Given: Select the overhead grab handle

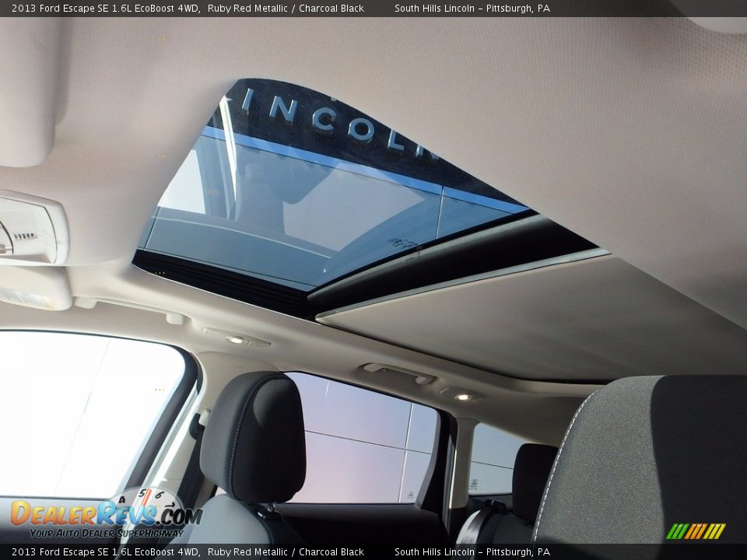Looking at the screenshot, I should coord(398,373).
